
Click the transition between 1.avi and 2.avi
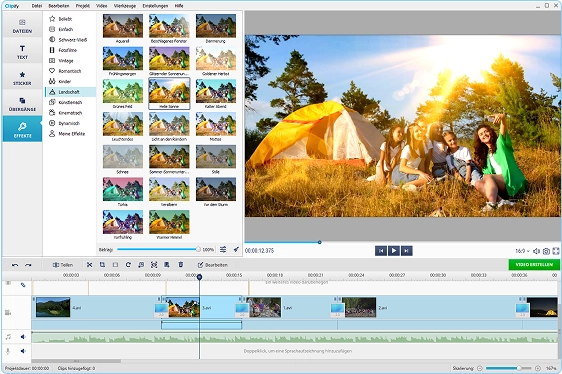(x=337, y=310)
